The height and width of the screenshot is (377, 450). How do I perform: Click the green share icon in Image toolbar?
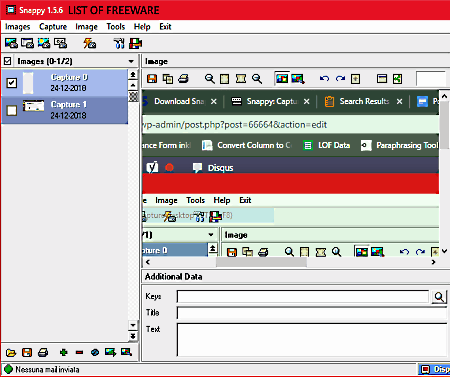coord(397,79)
